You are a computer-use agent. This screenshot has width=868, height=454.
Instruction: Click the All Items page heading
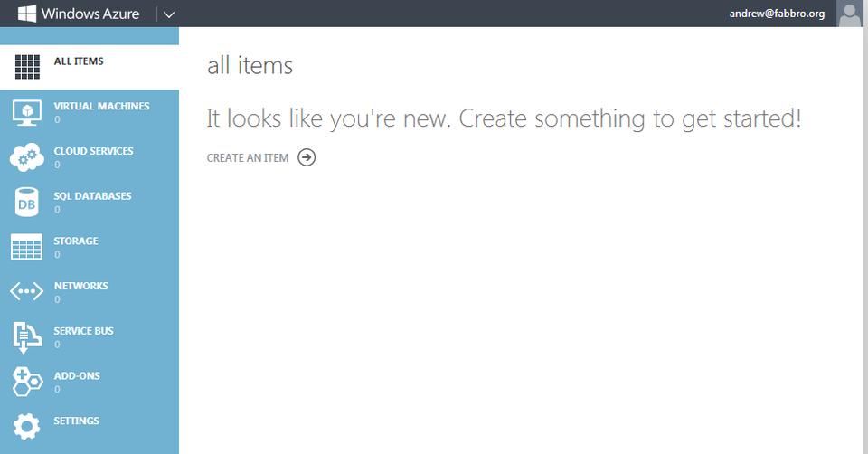tap(250, 65)
